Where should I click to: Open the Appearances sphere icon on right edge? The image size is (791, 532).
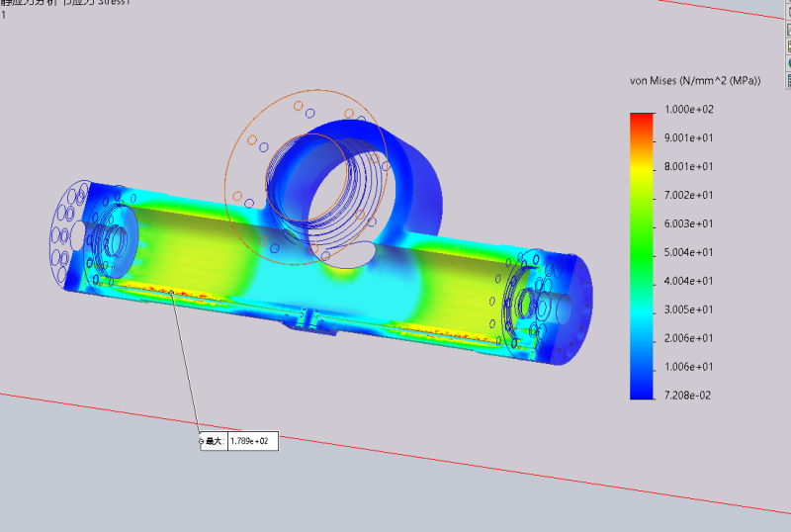[x=787, y=62]
